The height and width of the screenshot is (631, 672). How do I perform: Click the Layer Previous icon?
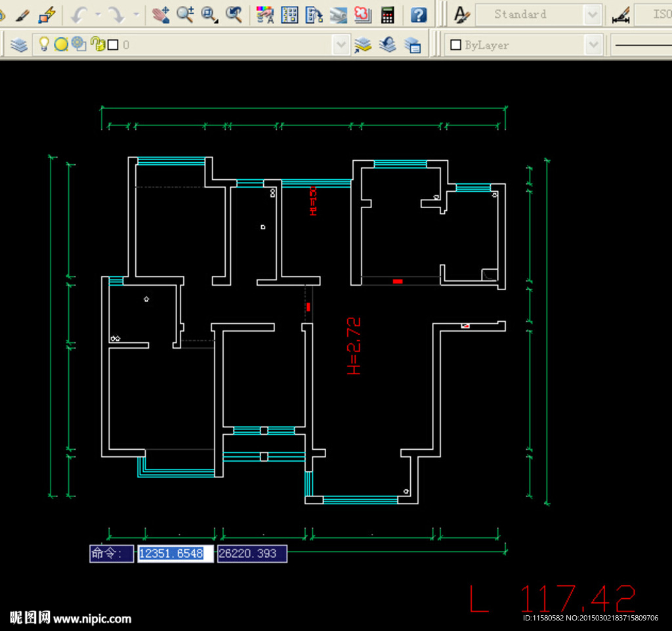tap(387, 44)
